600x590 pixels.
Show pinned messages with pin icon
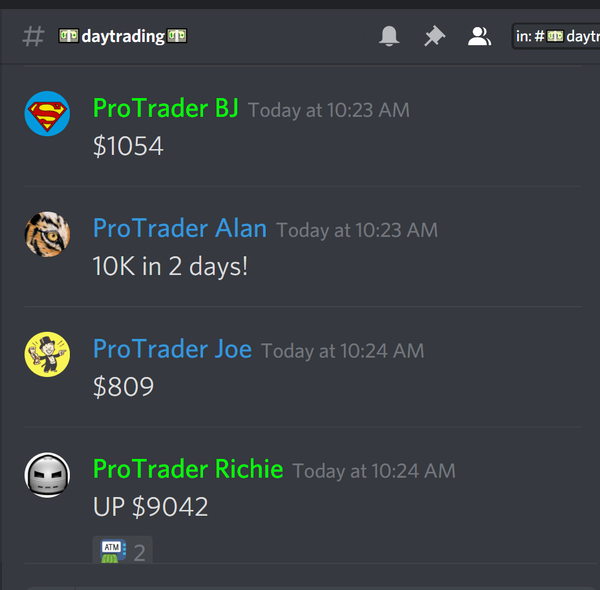click(x=434, y=36)
